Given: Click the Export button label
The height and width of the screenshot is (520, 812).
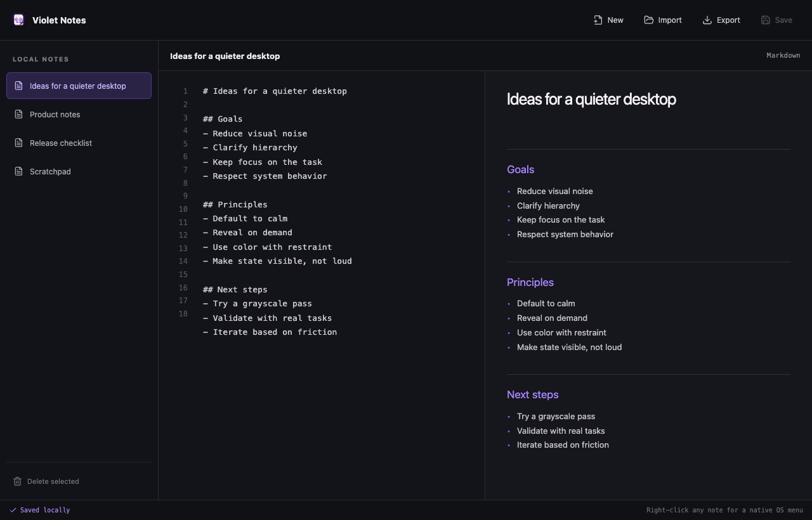Looking at the screenshot, I should [x=728, y=20].
